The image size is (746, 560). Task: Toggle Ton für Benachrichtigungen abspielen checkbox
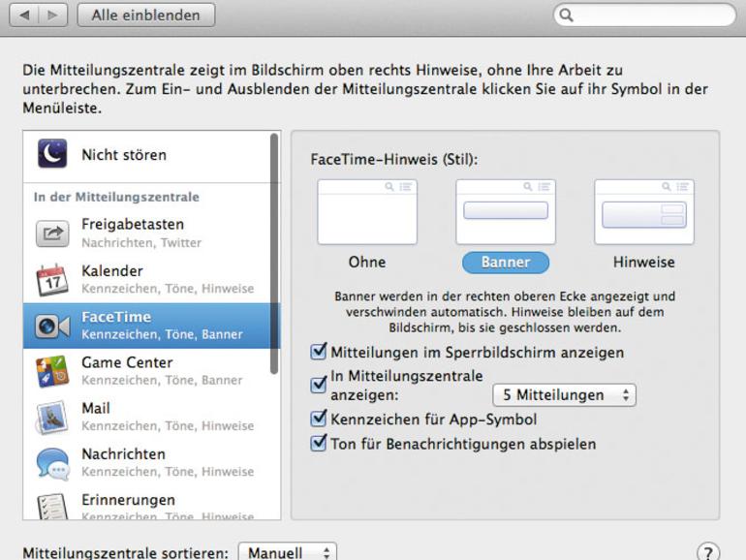click(319, 443)
